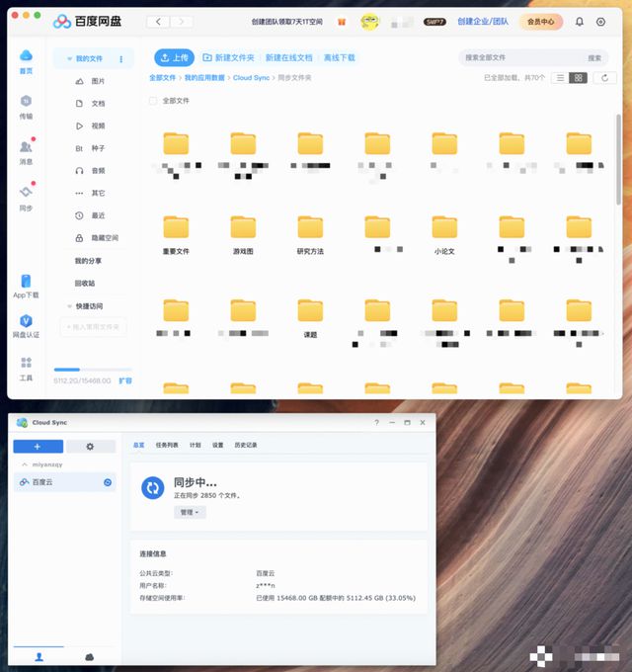
Task: Select 音频 category in sidebar
Action: pyautogui.click(x=90, y=171)
